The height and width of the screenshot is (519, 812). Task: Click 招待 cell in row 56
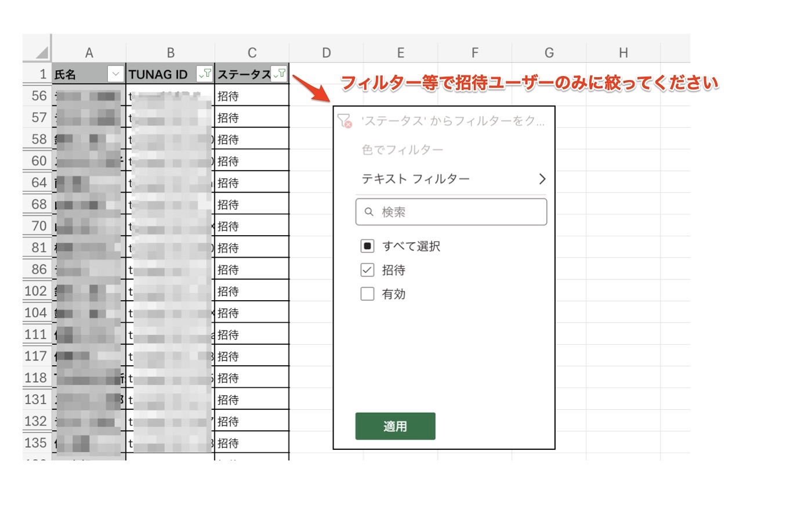pyautogui.click(x=252, y=96)
